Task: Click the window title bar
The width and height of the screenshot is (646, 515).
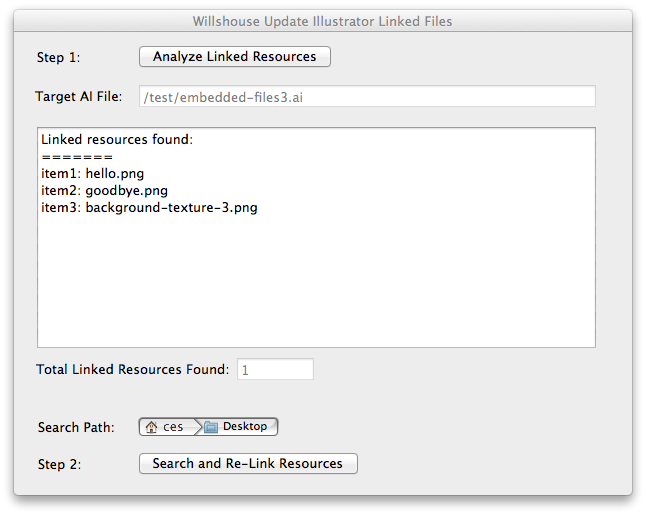Action: click(323, 21)
